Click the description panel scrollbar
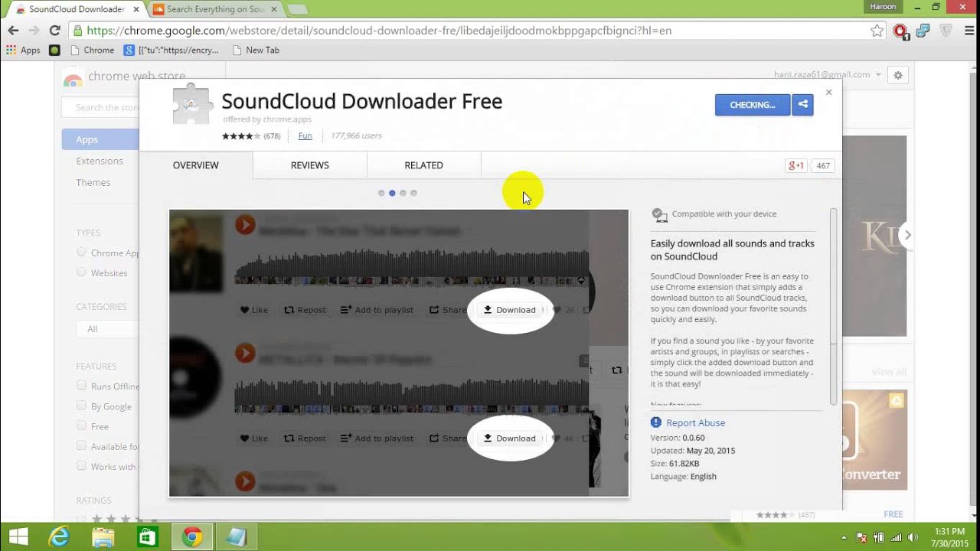 [x=834, y=306]
